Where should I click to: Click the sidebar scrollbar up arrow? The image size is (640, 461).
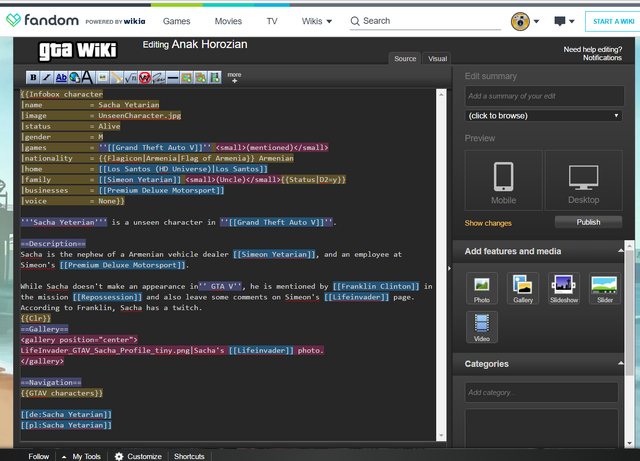[629, 246]
